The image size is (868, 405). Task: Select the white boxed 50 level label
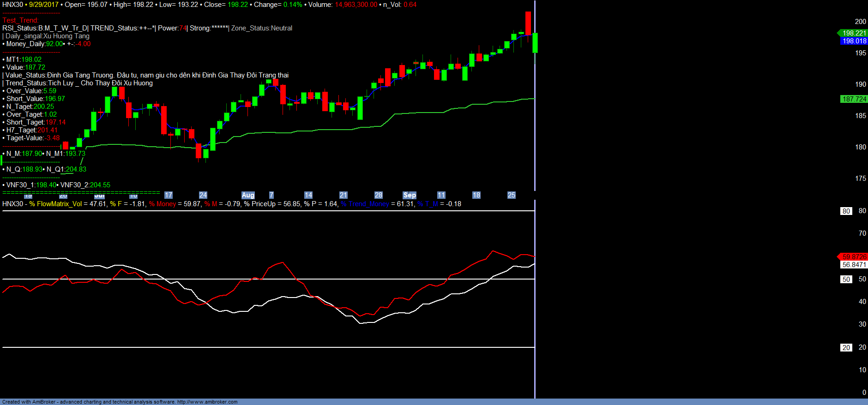[x=846, y=280]
